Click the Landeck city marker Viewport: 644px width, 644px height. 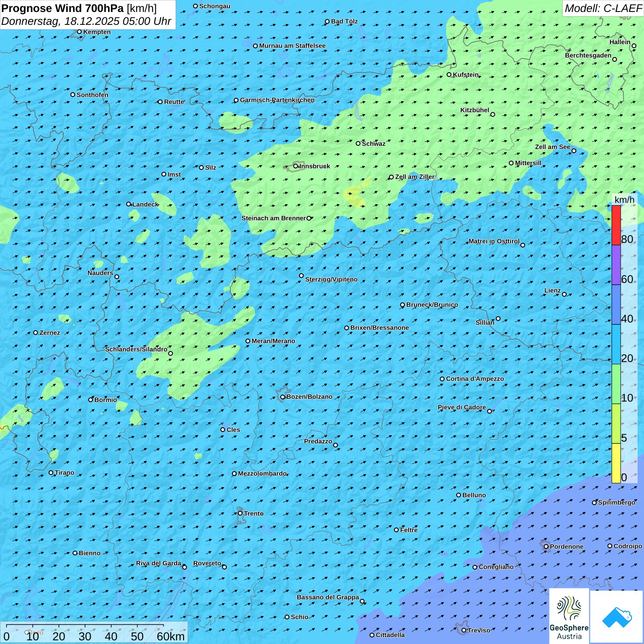[129, 204]
